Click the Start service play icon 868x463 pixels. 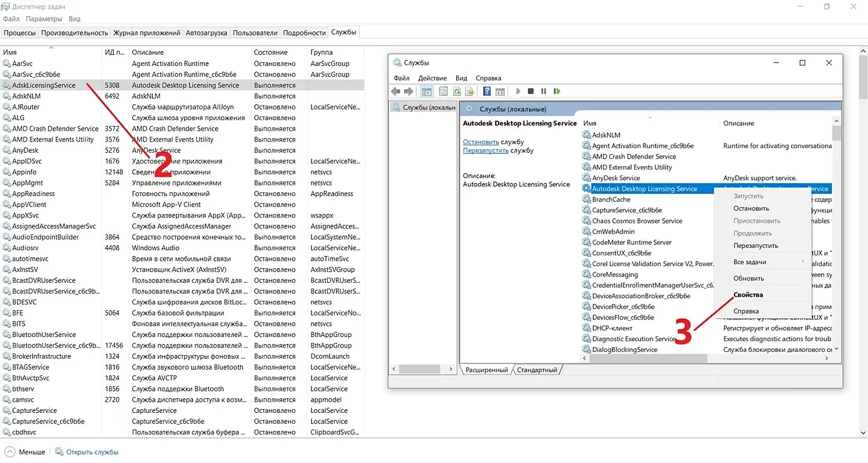coord(517,92)
